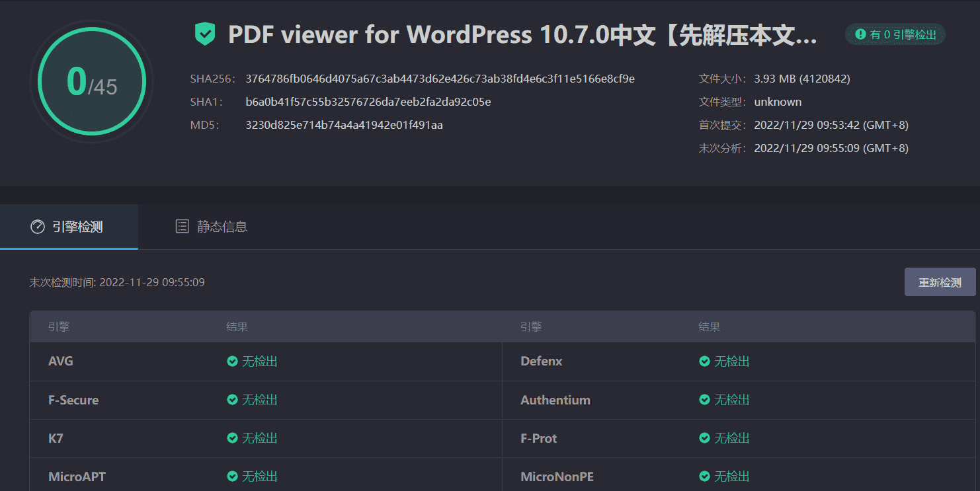The image size is (980, 491).
Task: Click the green check icon in F-Prot row
Action: pyautogui.click(x=704, y=438)
